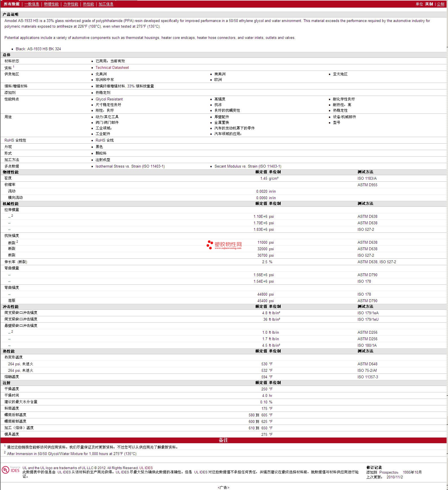Select the 模具温度 row label
448x490 pixels.
click(x=12, y=434)
